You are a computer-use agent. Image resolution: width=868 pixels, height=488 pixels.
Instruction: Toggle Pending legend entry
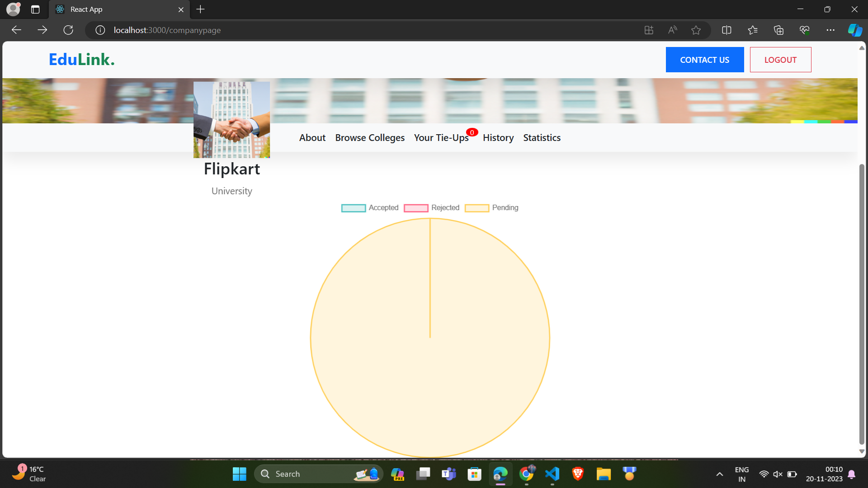(x=492, y=208)
